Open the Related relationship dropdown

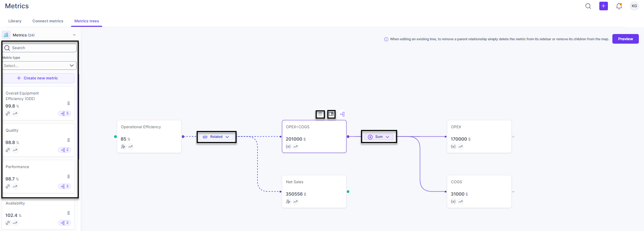tap(216, 137)
